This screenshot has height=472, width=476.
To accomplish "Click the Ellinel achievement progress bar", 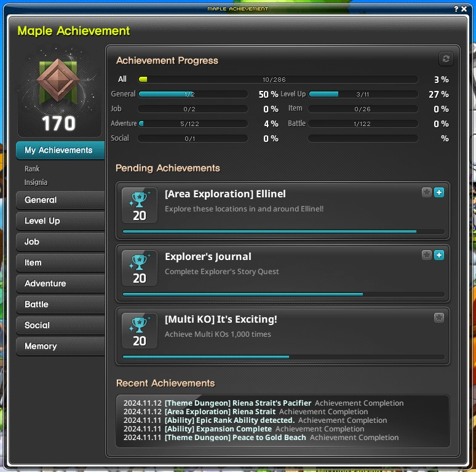I will click(284, 232).
